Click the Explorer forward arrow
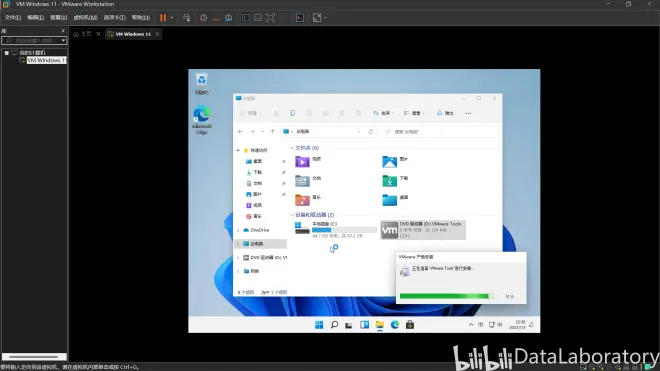The width and height of the screenshot is (660, 371). [x=252, y=132]
